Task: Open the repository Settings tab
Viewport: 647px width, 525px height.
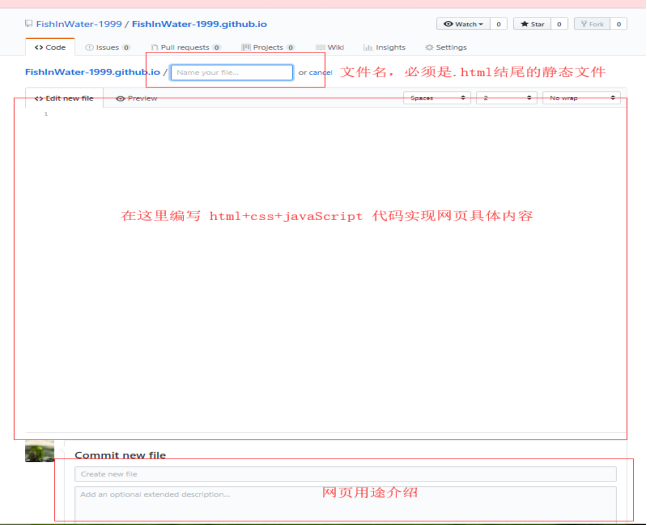Action: [x=446, y=47]
